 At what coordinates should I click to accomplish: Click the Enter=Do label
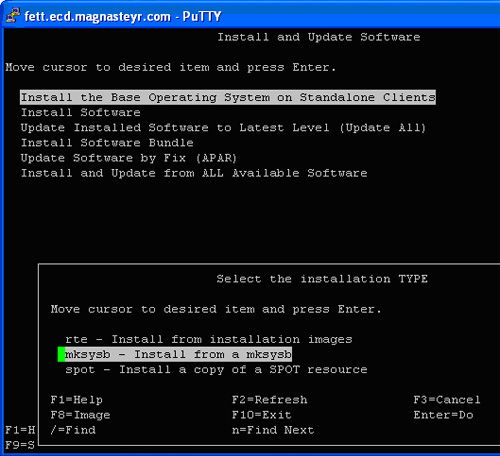(443, 415)
